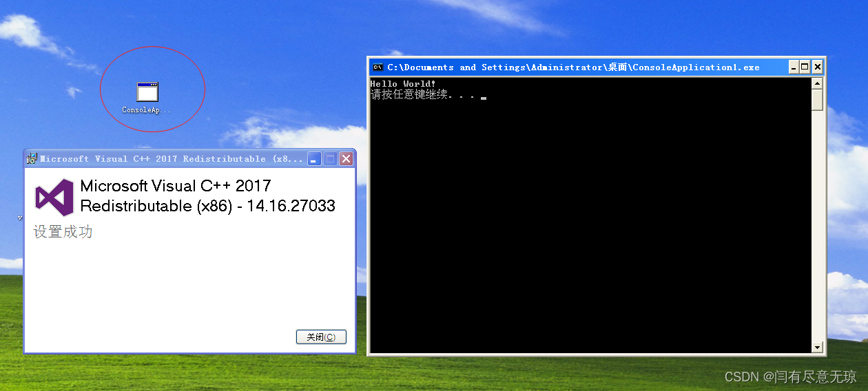Click the Visual C++ installer title bar icon
Viewport: 868px width, 391px height.
pyautogui.click(x=32, y=159)
